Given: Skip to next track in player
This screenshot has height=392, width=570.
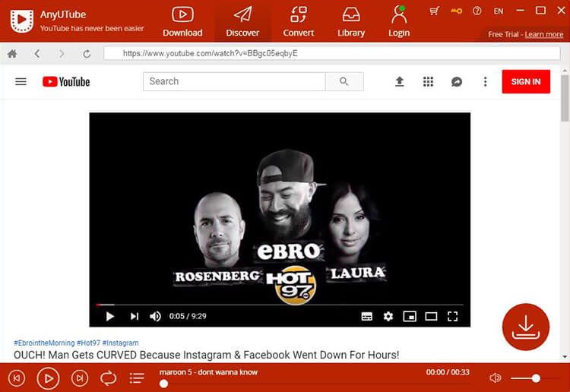Looking at the screenshot, I should coord(80,378).
